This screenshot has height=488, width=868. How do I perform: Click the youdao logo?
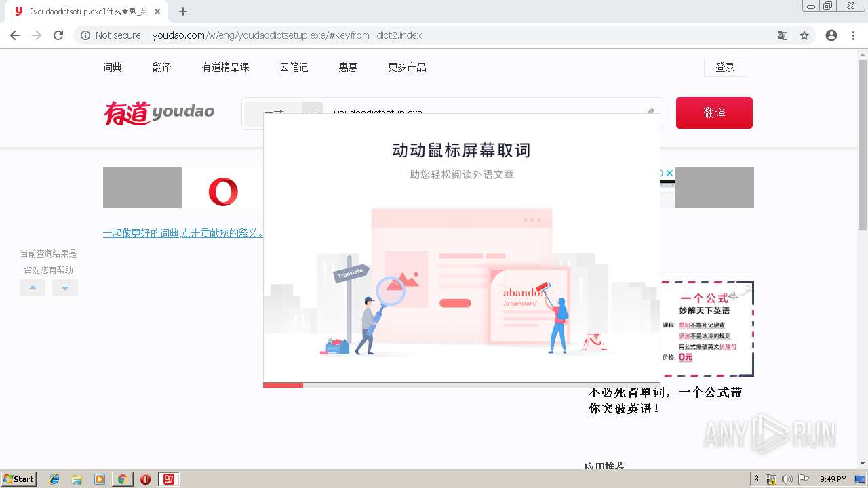[159, 113]
